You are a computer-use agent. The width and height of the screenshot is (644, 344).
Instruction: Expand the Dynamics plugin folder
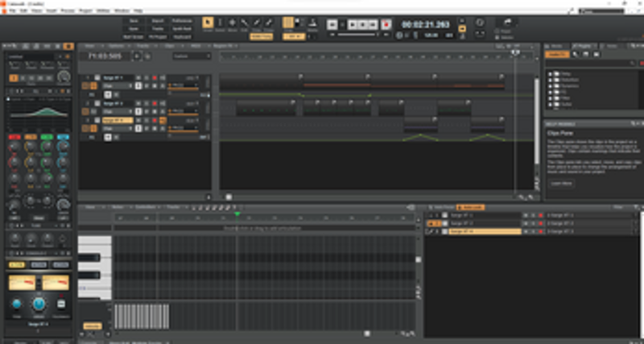pyautogui.click(x=550, y=86)
